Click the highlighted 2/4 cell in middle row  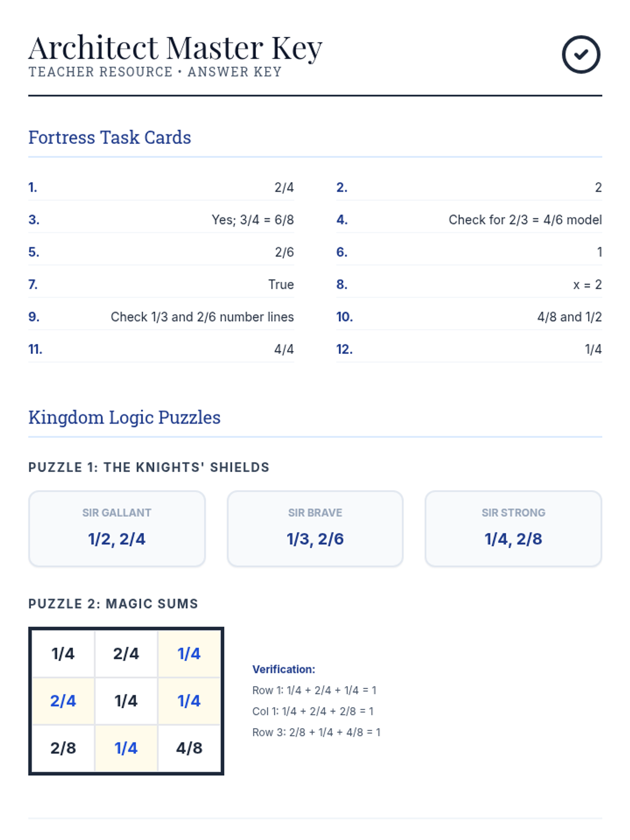[x=63, y=701]
